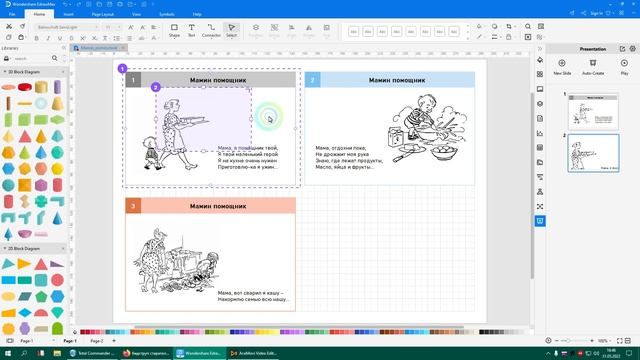This screenshot has height=360, width=640.
Task: Toggle Superscript formatting
Action: coord(83,38)
